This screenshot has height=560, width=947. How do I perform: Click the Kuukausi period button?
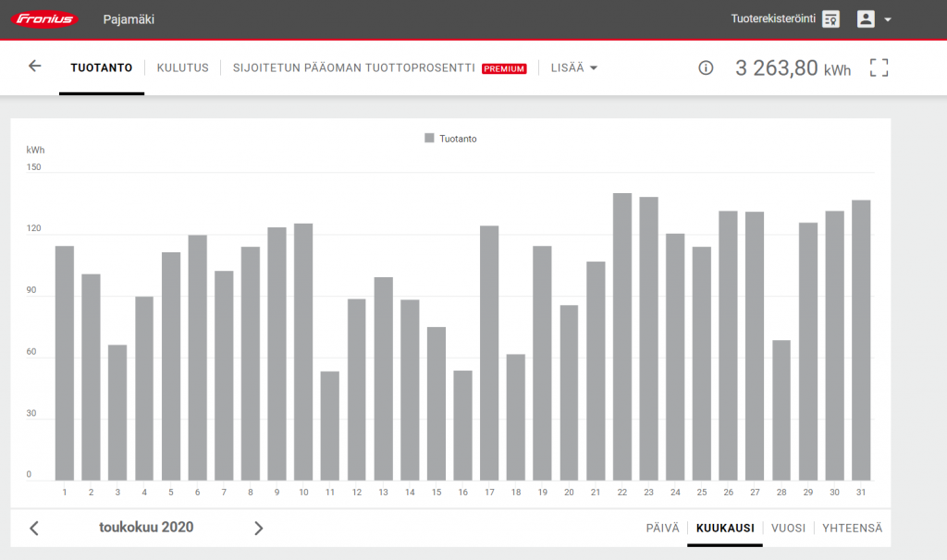724,529
